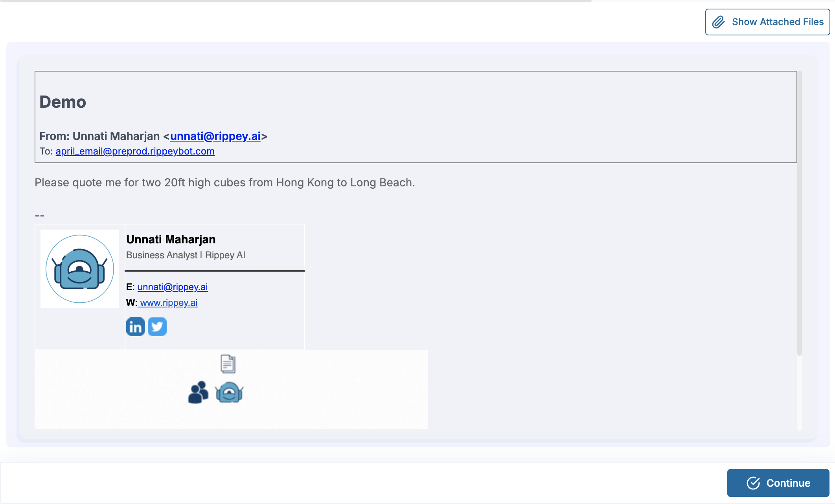835x504 pixels.
Task: Click the quote request message text
Action: 224,182
